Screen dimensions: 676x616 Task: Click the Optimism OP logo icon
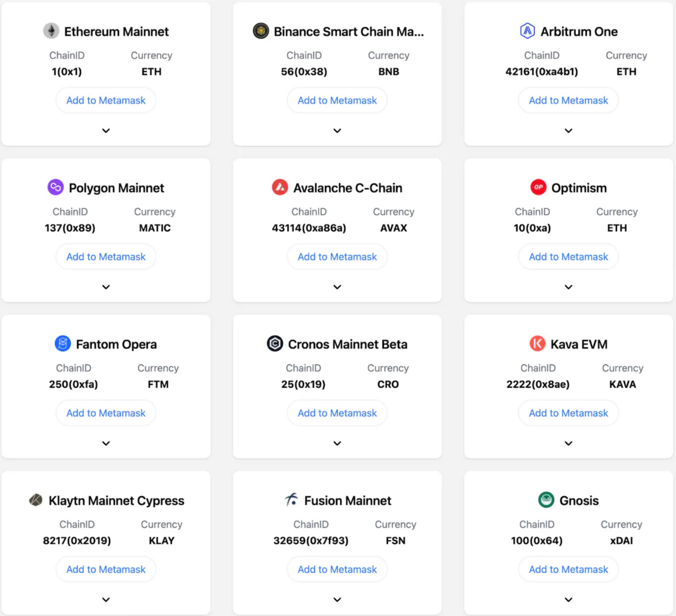click(x=538, y=188)
